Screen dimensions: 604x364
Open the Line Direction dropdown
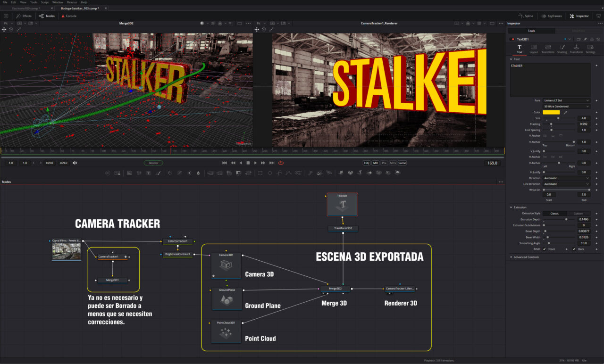566,184
